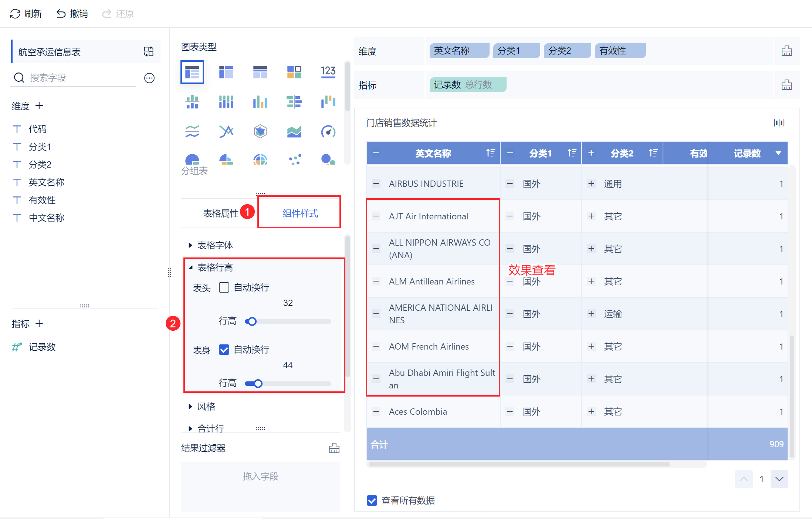Clear dimensions icon in 维度 row
The width and height of the screenshot is (812, 519).
pos(787,51)
